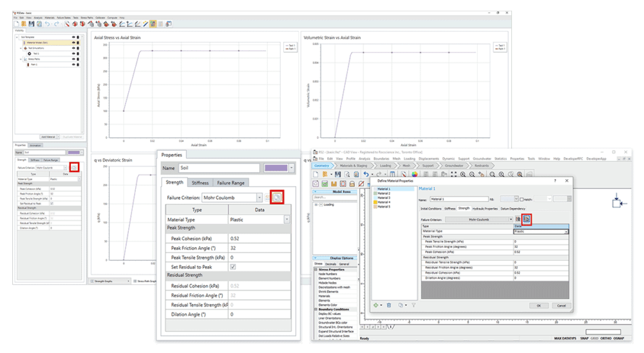This screenshot has width=644, height=353.
Task: Open the Material Type Plastic dropdown in zoomed panel
Action: coord(286,219)
